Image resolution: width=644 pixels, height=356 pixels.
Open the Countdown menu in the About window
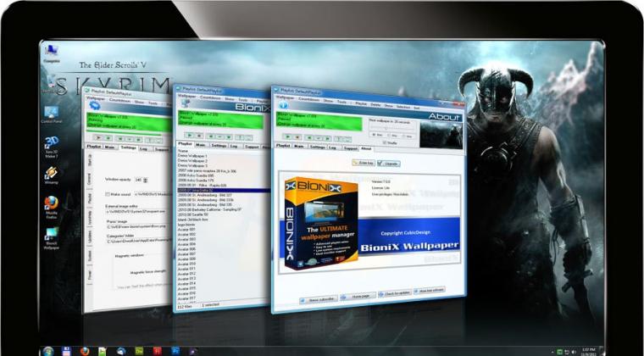(x=308, y=99)
